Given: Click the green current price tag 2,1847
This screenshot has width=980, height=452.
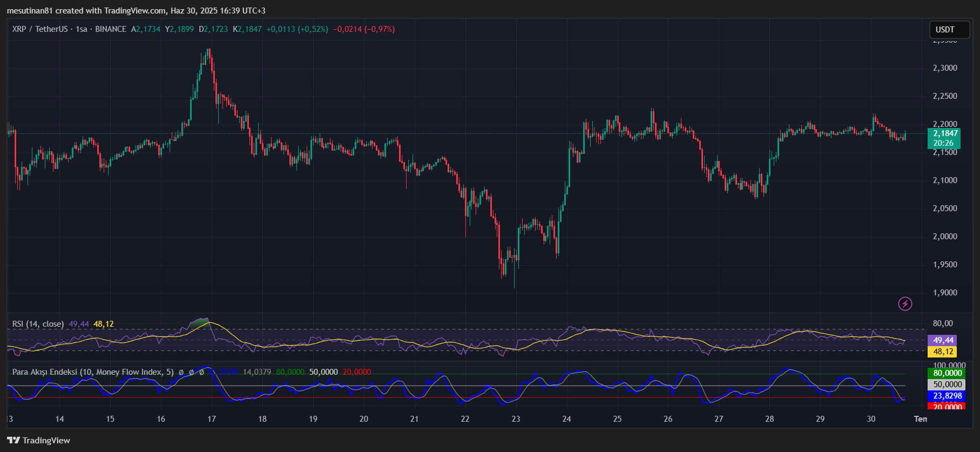Looking at the screenshot, I should [x=945, y=133].
